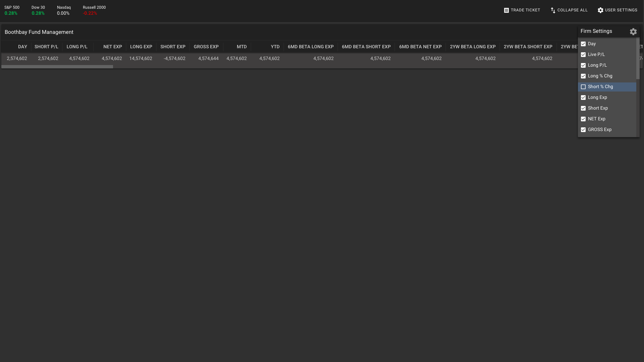Select the 4,574,644 Gross Exp cell
This screenshot has width=644, height=362.
208,59
